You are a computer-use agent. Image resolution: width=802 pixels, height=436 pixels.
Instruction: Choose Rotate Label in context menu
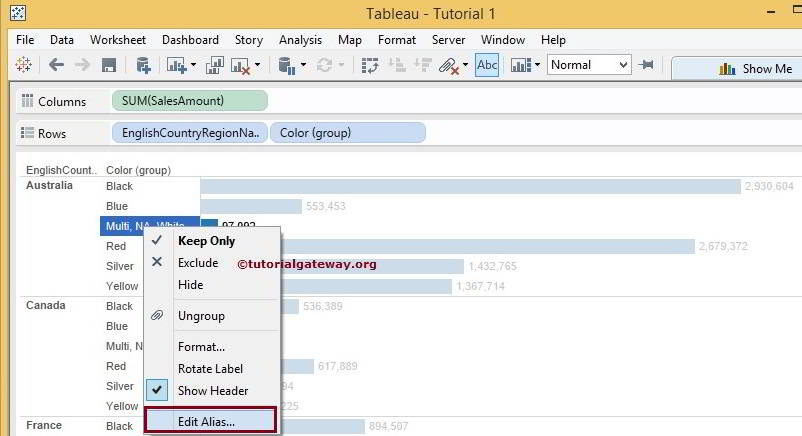(x=213, y=368)
